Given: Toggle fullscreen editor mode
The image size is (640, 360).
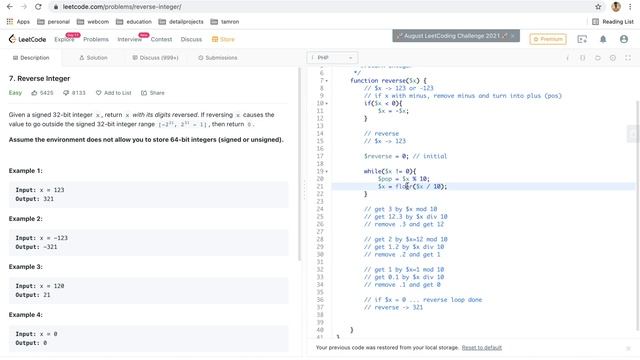Looking at the screenshot, I should tap(628, 58).
